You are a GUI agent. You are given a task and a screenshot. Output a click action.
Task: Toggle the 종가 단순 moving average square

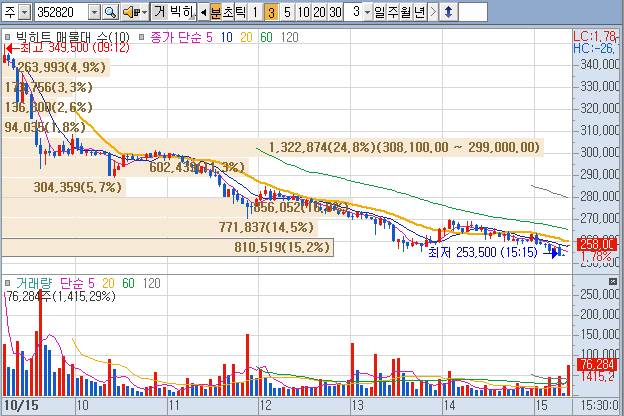141,37
